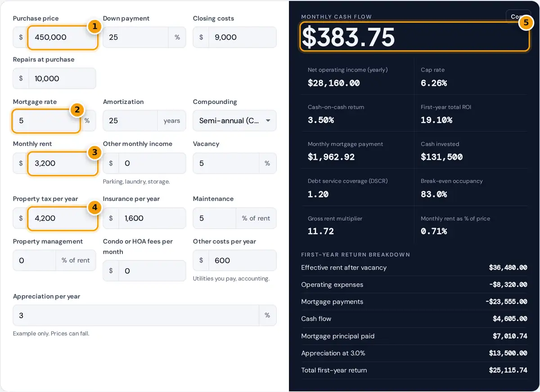The image size is (540, 392).
Task: Edit the Other monthly income field
Action: pyautogui.click(x=152, y=163)
